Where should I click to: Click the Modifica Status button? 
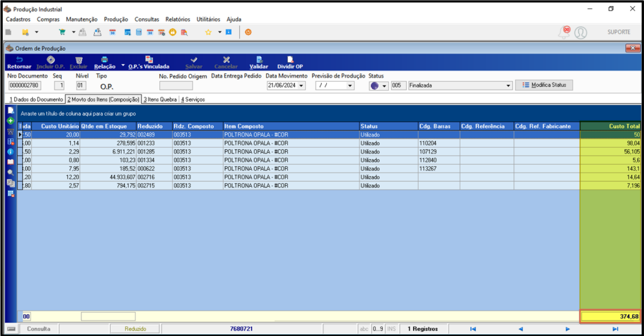[544, 85]
